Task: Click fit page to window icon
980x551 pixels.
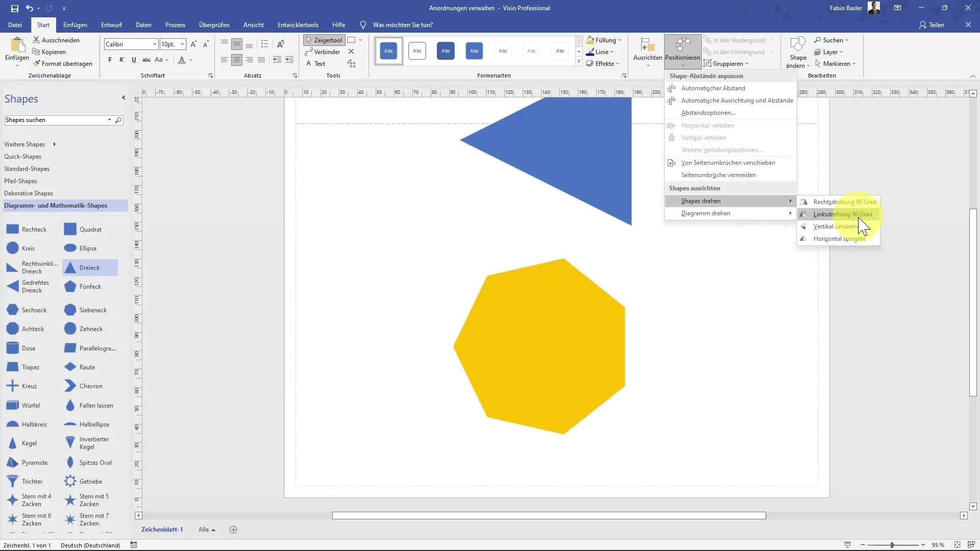Action: [958, 545]
